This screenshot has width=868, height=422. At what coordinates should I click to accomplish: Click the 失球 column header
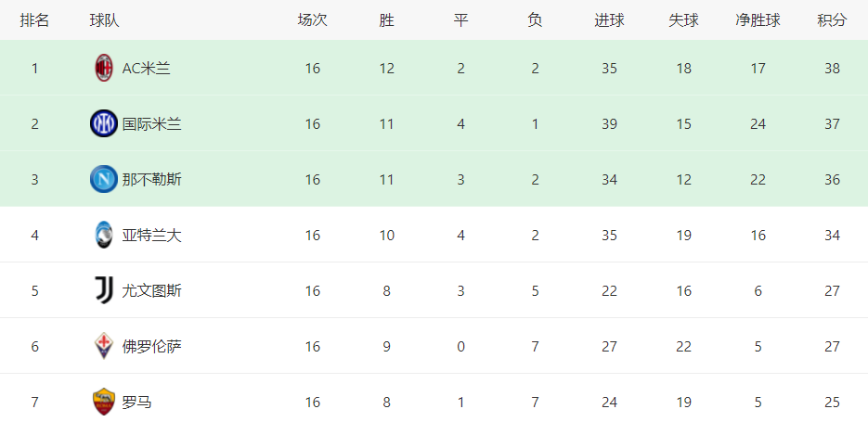point(683,20)
